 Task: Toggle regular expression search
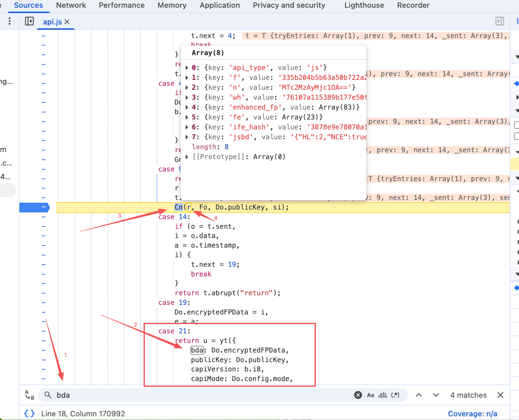(395, 395)
